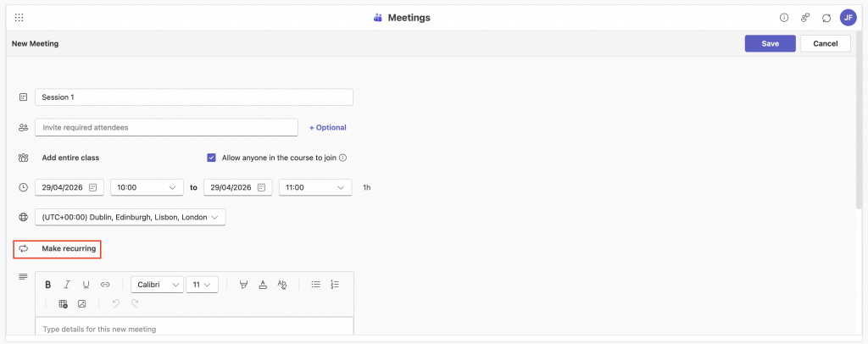The width and height of the screenshot is (868, 344).
Task: Insert a table in the meeting details
Action: [x=63, y=303]
